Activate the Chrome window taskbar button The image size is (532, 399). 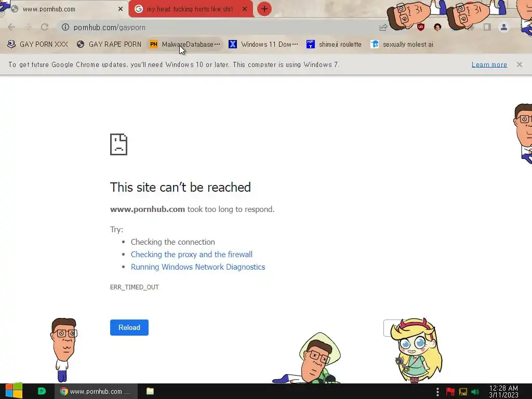[96, 391]
